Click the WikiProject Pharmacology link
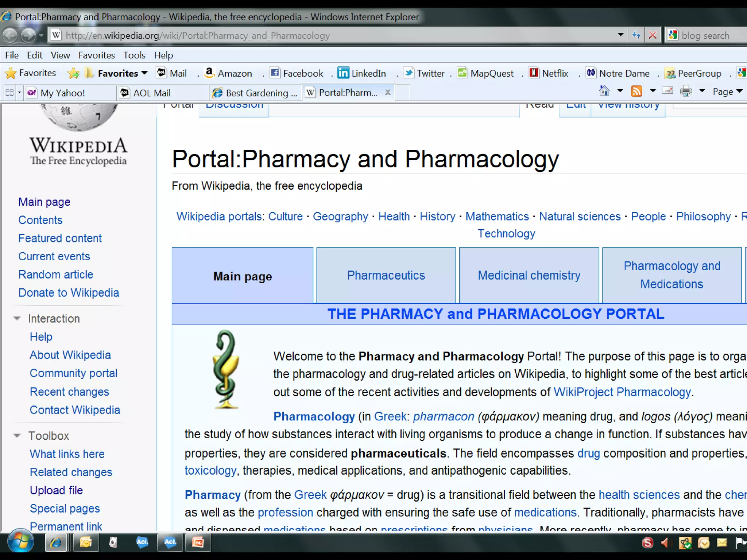The image size is (747, 560). 622,392
